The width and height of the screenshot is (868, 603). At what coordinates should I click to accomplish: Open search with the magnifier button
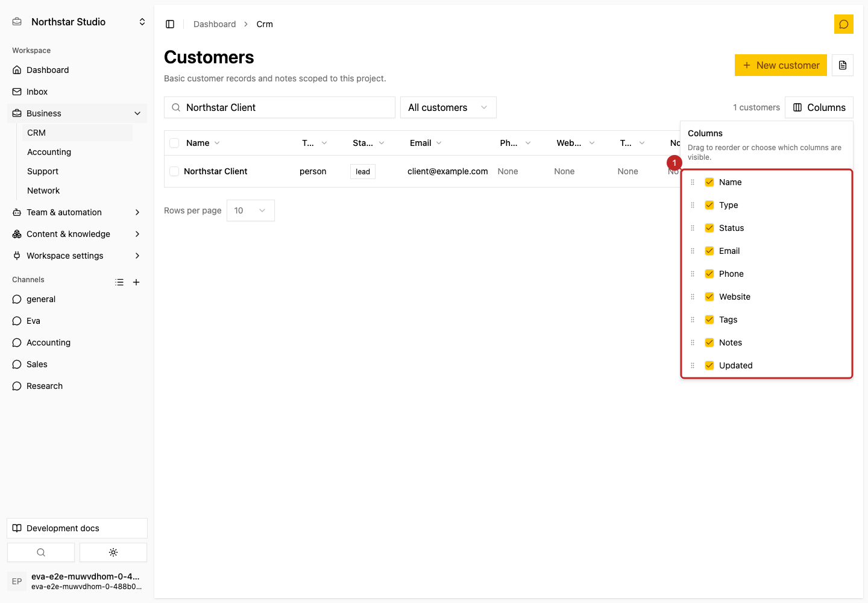click(x=41, y=552)
